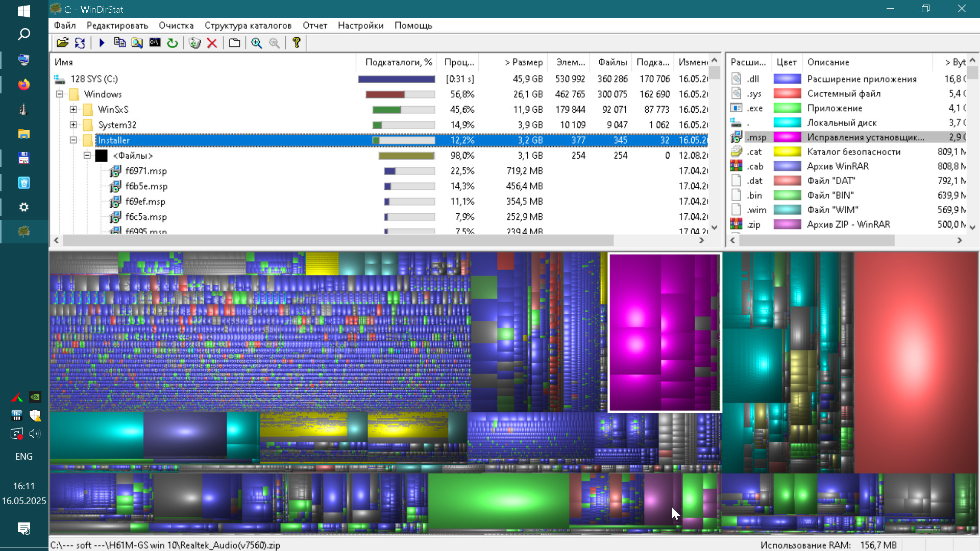Click the Описание column header

point(828,62)
